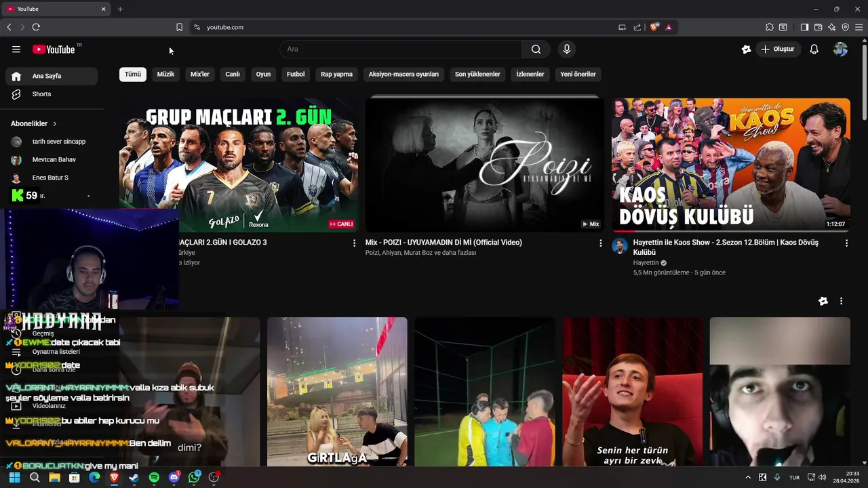The height and width of the screenshot is (488, 868).
Task: Toggle the browser sidebar panel
Action: point(804,27)
